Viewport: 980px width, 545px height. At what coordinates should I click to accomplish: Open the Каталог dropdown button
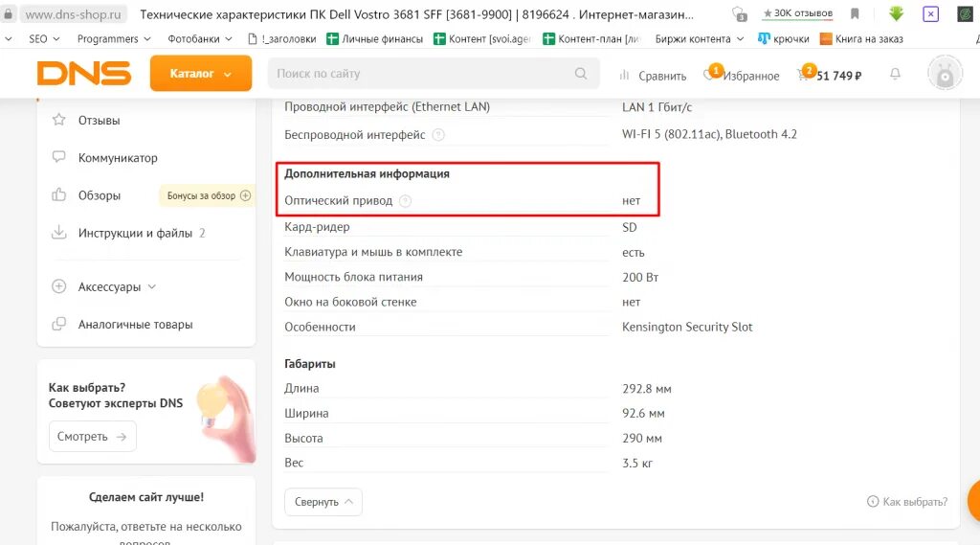click(x=201, y=73)
